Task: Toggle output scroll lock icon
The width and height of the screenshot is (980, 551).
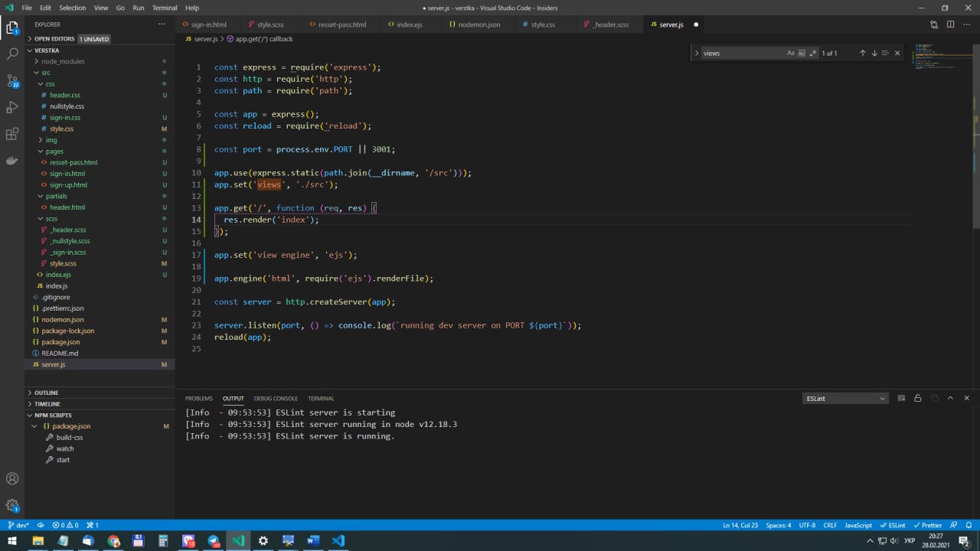Action: pos(917,398)
